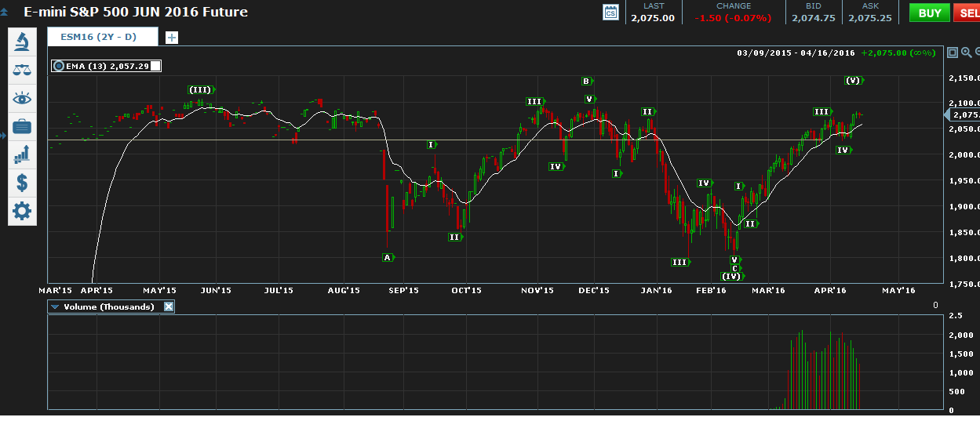
Task: Expand the side panel double arrows
Action: (x=3, y=136)
